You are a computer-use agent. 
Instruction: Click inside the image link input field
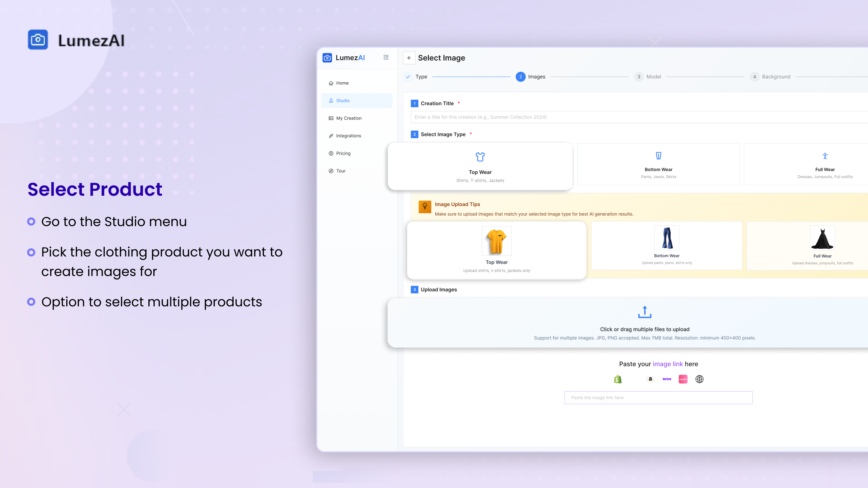(658, 397)
